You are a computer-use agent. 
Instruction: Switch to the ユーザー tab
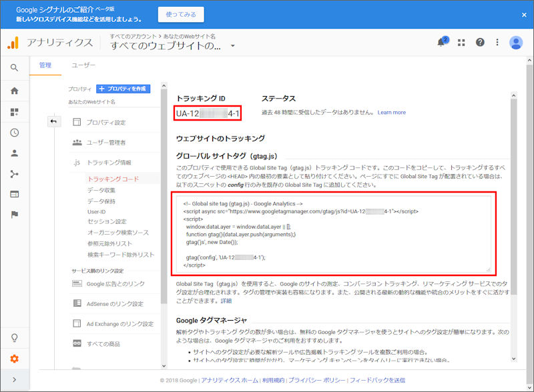83,65
